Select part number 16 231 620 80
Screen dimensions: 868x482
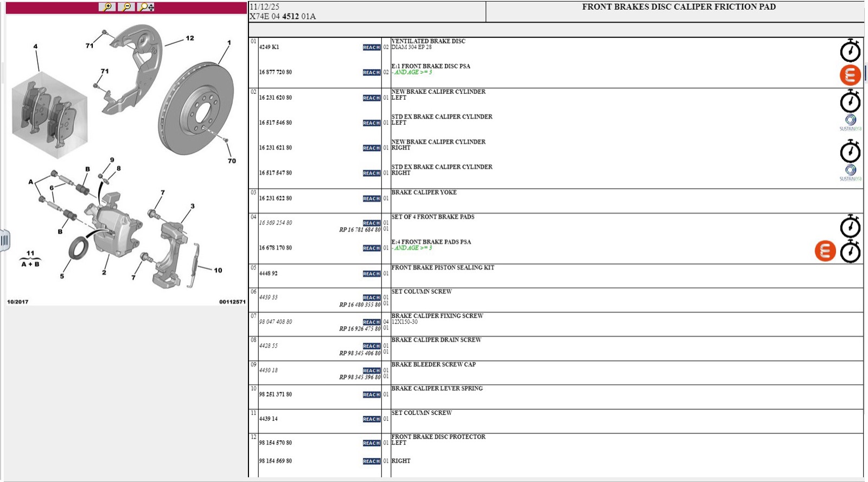click(x=276, y=98)
